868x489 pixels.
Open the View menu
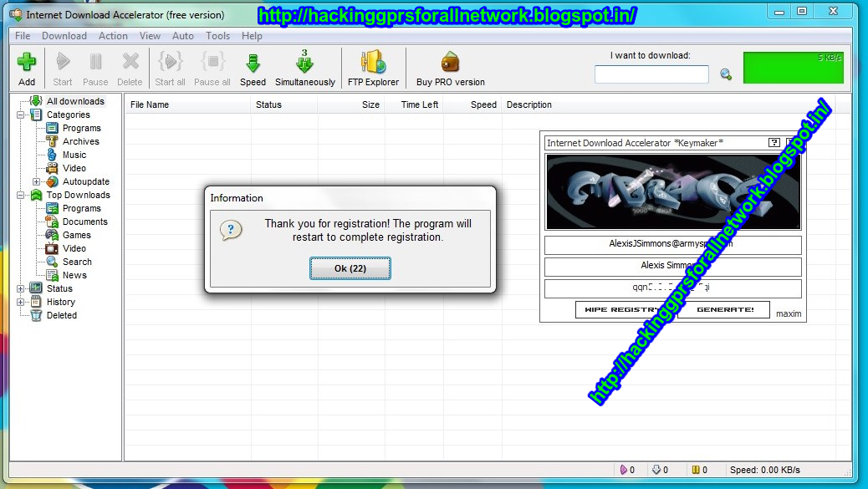[x=150, y=36]
